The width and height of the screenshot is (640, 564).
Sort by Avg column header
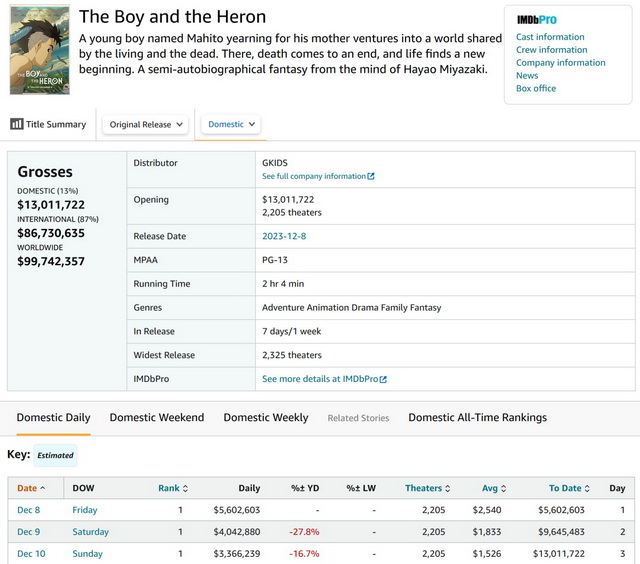[x=492, y=488]
